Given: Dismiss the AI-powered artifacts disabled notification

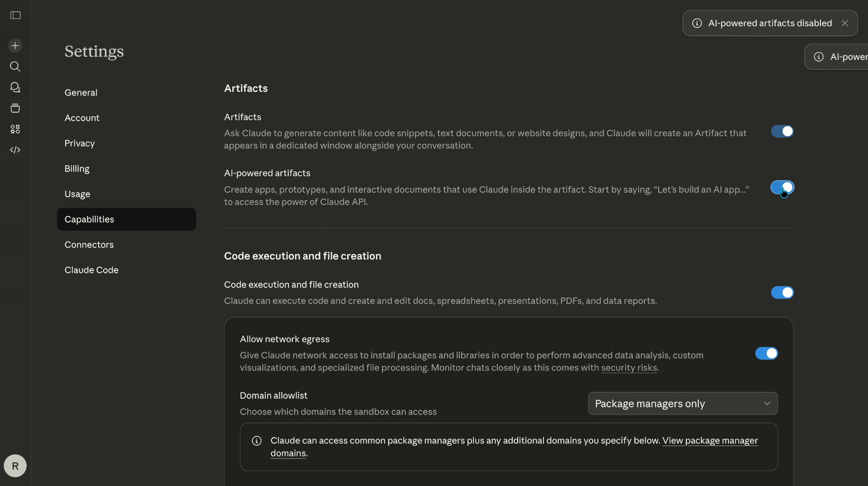Looking at the screenshot, I should click(845, 23).
